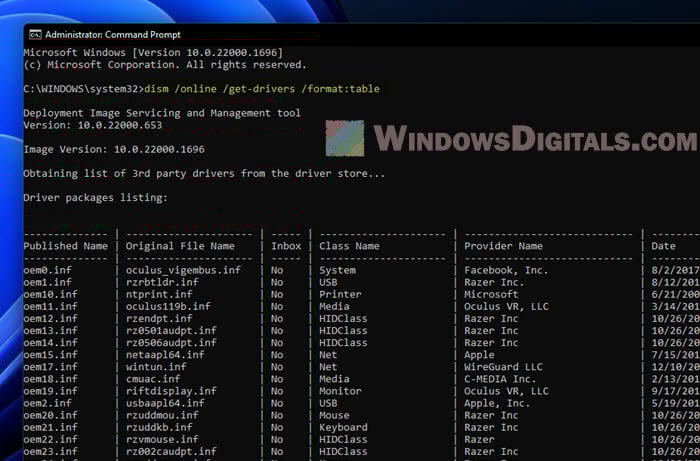Viewport: 700px width, 461px height.
Task: Click the 'Oculus VR, LLC' provider in riftdisplay.inf row
Action: click(x=506, y=390)
